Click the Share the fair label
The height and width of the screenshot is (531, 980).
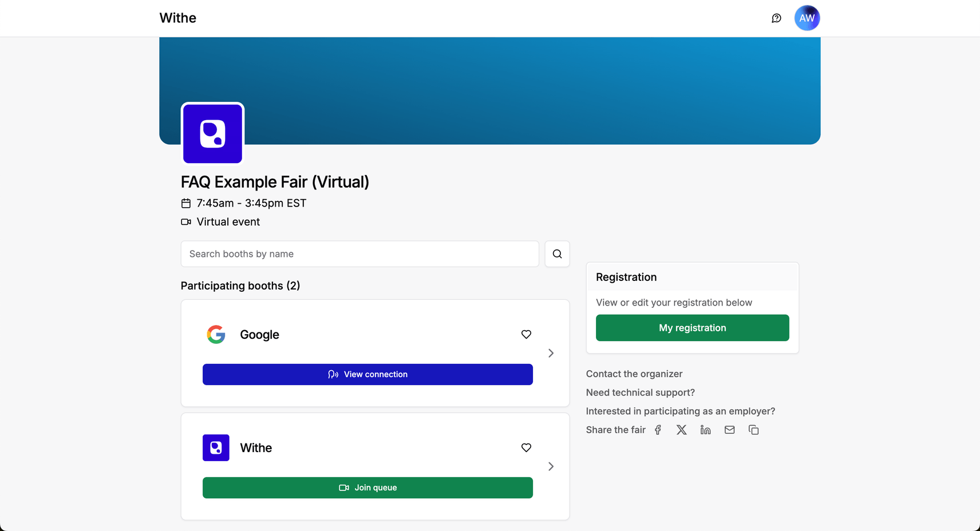click(x=615, y=430)
